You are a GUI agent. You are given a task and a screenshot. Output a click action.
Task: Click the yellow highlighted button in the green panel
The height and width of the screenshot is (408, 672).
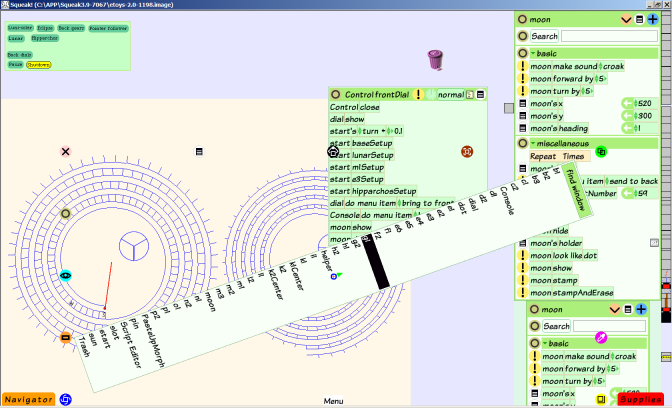[39, 65]
